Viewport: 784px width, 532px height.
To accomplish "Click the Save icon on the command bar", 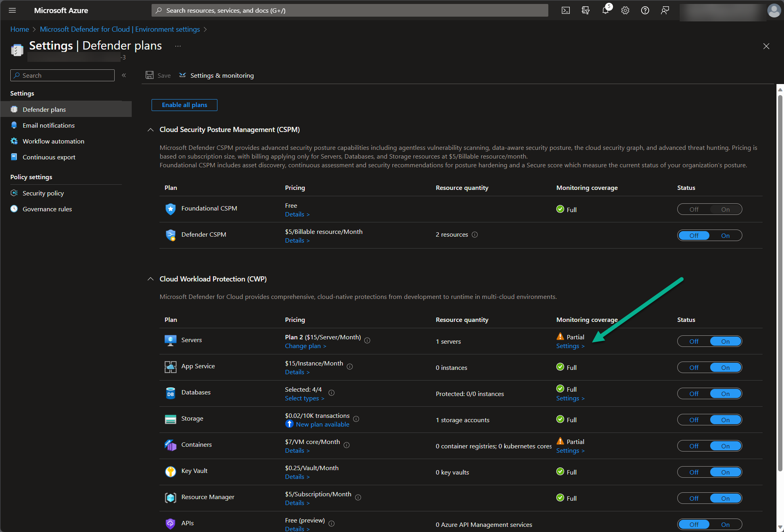I will click(150, 75).
